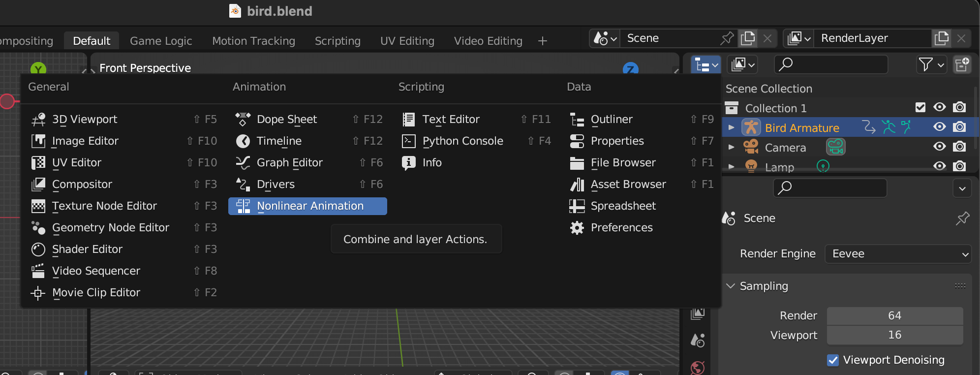The width and height of the screenshot is (980, 375).
Task: Expand the Camera tree row
Action: click(x=732, y=147)
